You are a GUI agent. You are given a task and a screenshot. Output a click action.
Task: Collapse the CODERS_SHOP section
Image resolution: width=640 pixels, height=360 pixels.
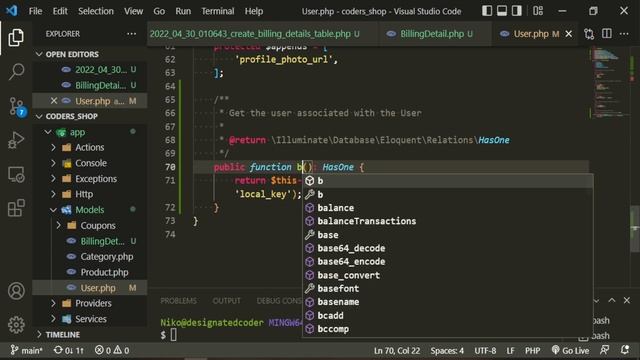[39, 116]
